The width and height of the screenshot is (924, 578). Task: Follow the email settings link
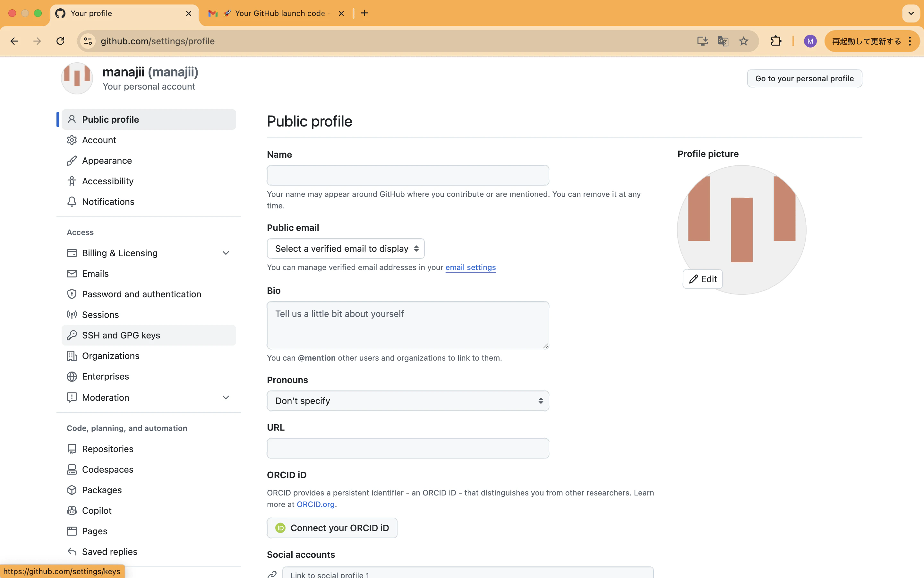[x=470, y=267]
